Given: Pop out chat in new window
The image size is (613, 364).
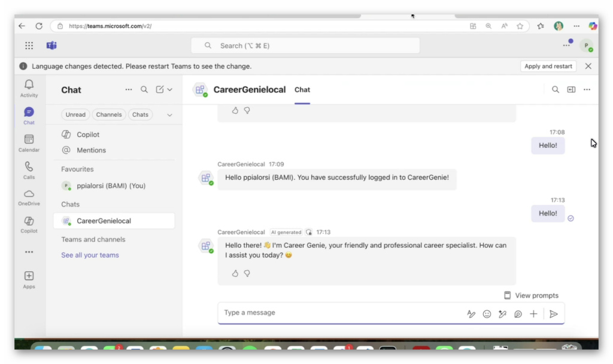Looking at the screenshot, I should 571,90.
